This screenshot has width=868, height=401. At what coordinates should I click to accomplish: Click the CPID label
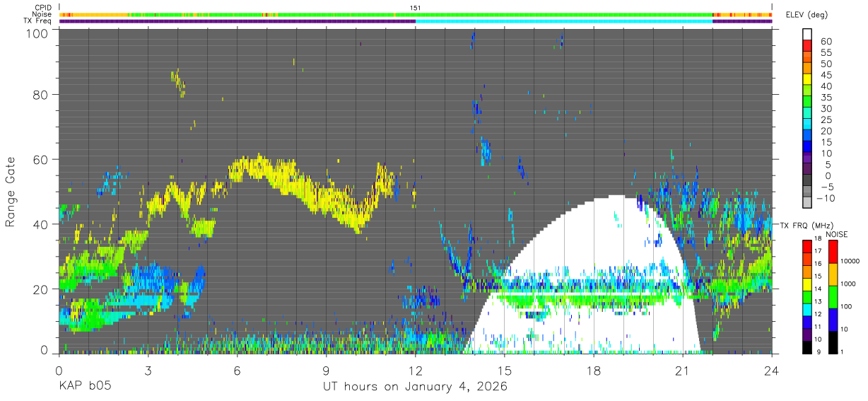43,8
